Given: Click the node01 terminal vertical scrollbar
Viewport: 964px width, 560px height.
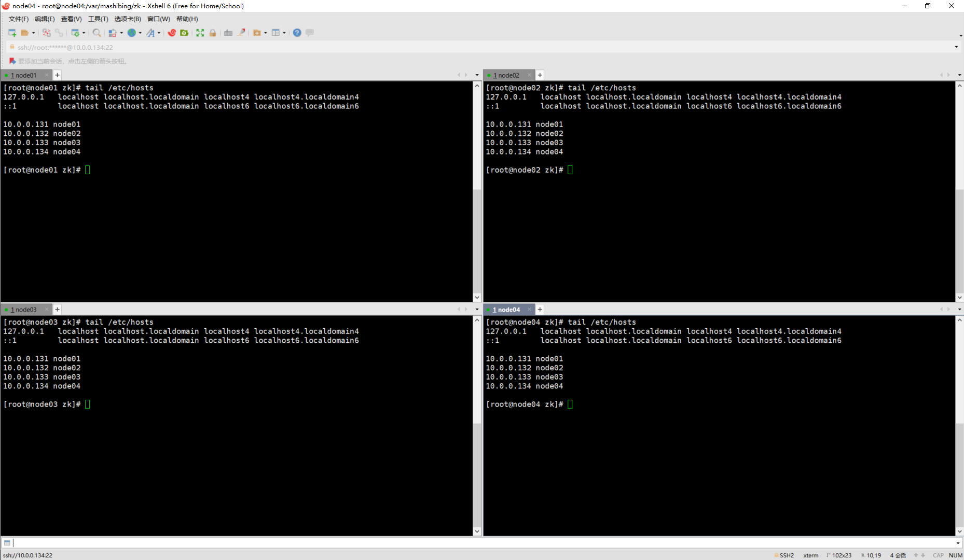Looking at the screenshot, I should [477, 191].
